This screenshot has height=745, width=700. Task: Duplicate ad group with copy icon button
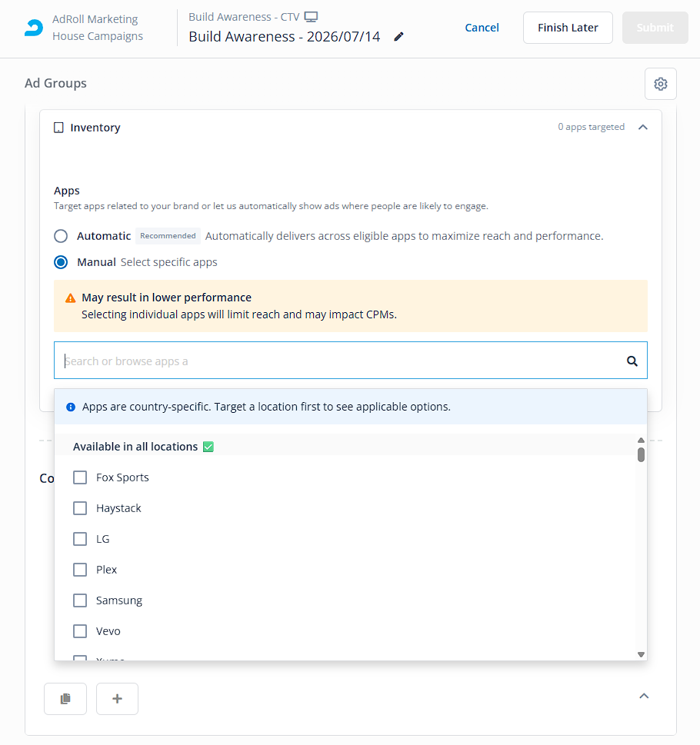click(65, 698)
